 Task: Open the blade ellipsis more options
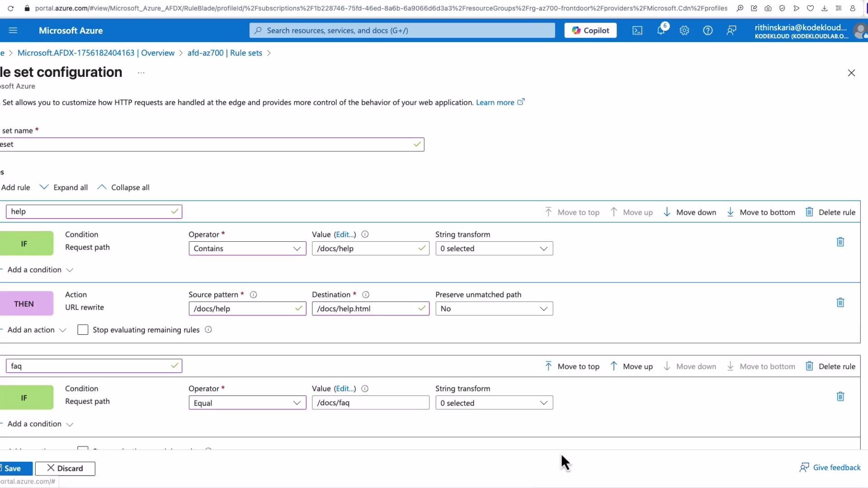pos(141,73)
